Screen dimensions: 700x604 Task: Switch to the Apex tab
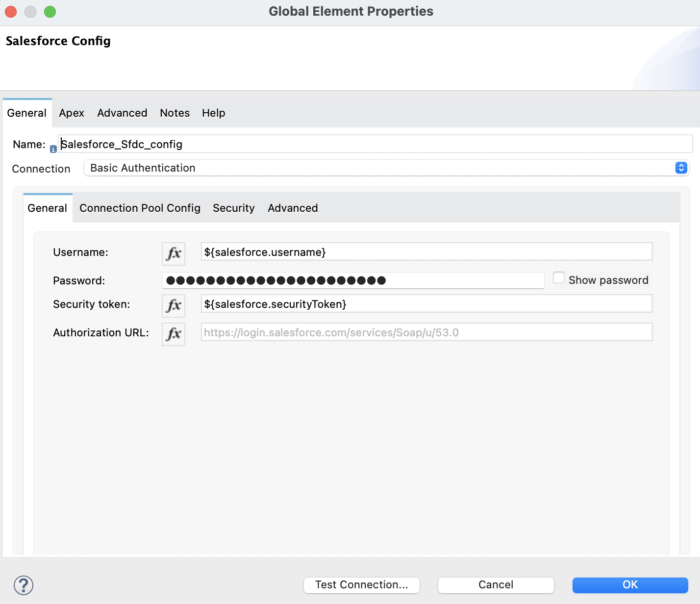click(x=71, y=113)
